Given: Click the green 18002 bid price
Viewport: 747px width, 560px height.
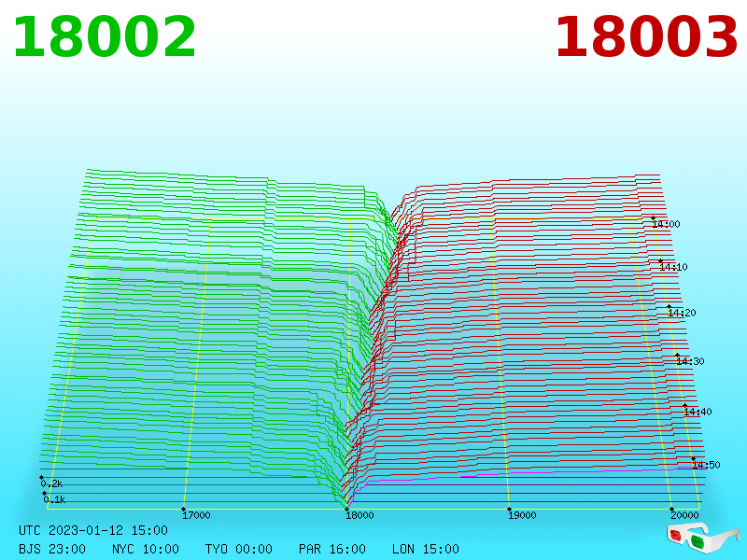Looking at the screenshot, I should [105, 37].
